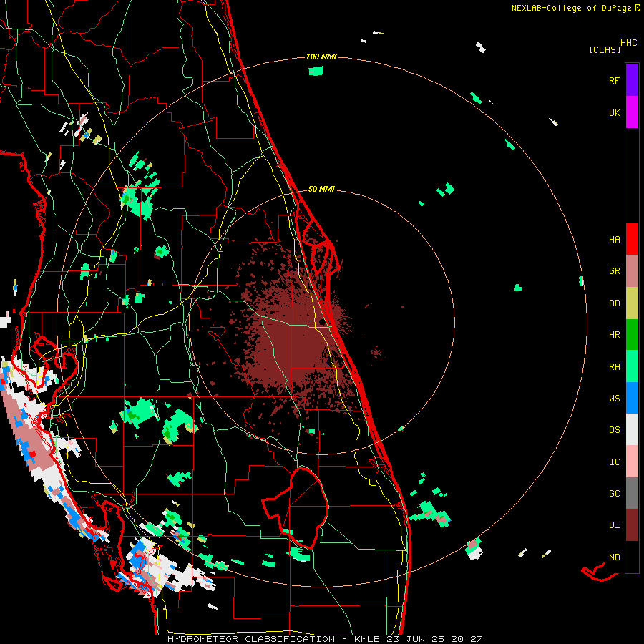Select the GC gray legend swatch
Screen dimensions: 644x644
click(x=632, y=493)
